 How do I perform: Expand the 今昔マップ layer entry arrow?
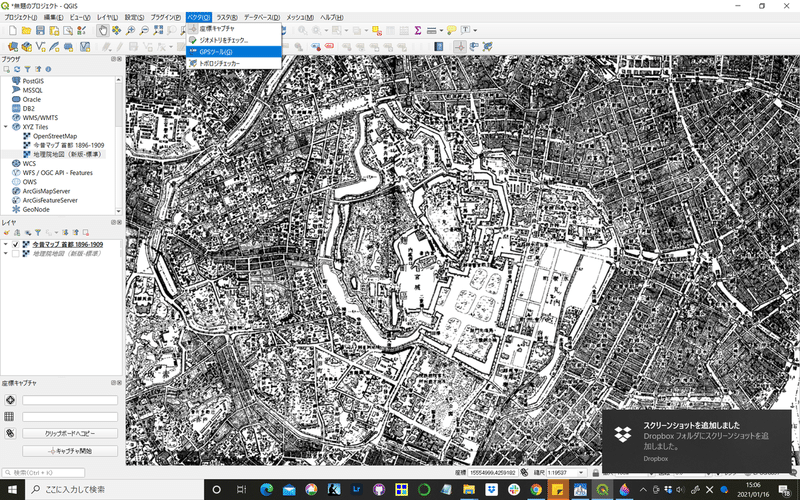[x=6, y=244]
